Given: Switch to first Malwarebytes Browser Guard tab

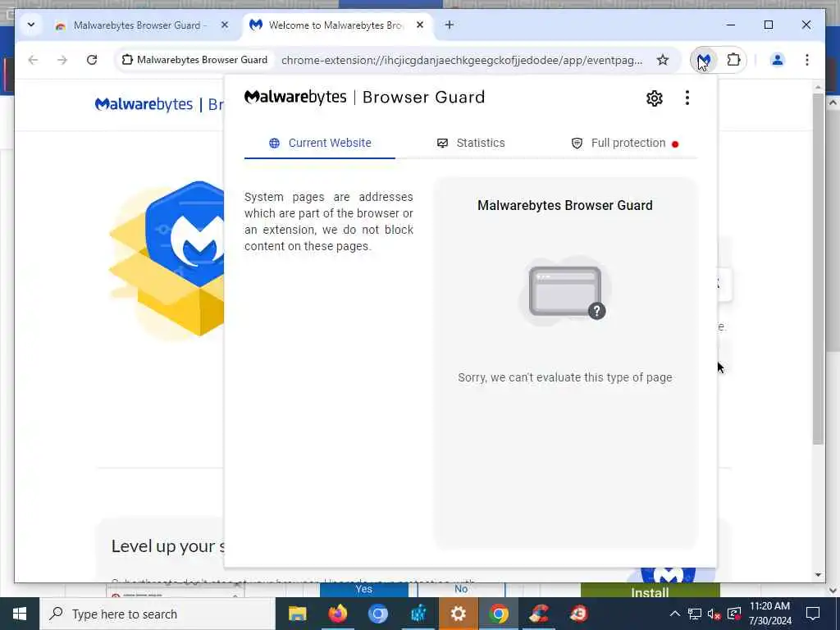Looking at the screenshot, I should 142,25.
